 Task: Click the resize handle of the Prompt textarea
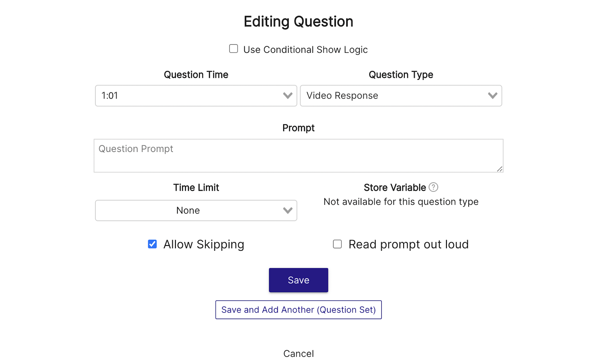pos(500,169)
